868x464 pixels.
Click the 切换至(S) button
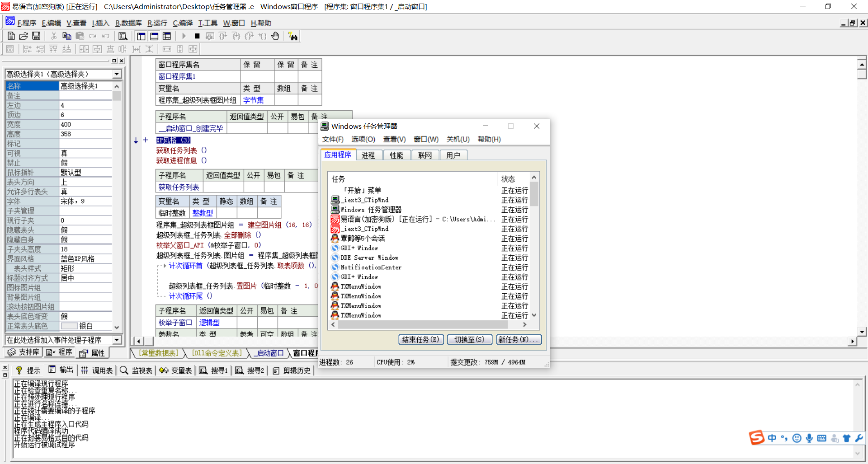470,339
